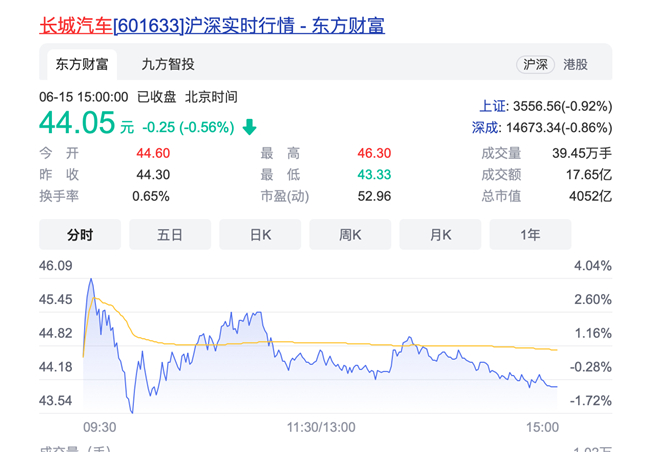Open the 长城汽车[601633]沪深实时行情 link
This screenshot has height=452, width=650.
[212, 26]
